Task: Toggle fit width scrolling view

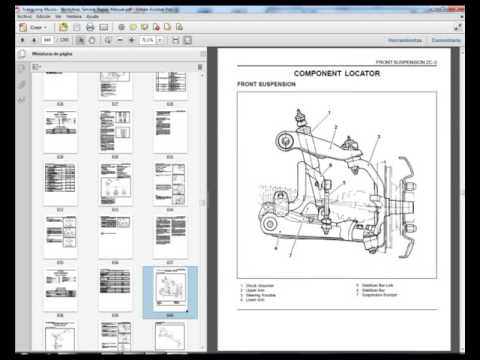Action: (176, 40)
